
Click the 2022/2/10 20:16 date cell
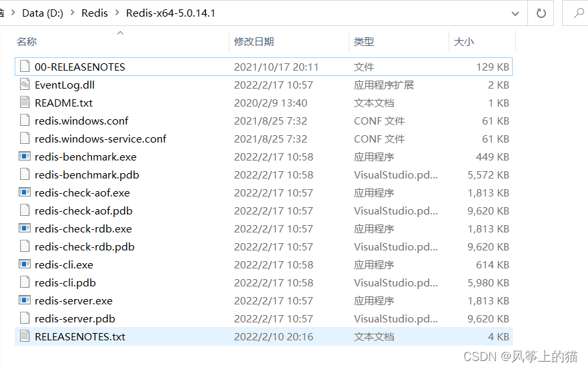273,337
